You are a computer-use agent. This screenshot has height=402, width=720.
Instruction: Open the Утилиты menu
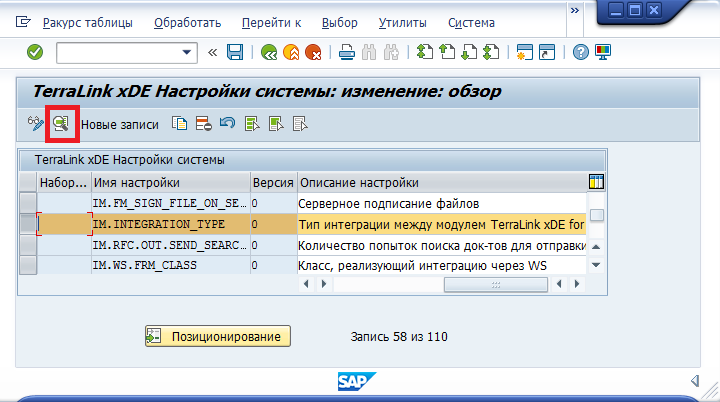(403, 22)
